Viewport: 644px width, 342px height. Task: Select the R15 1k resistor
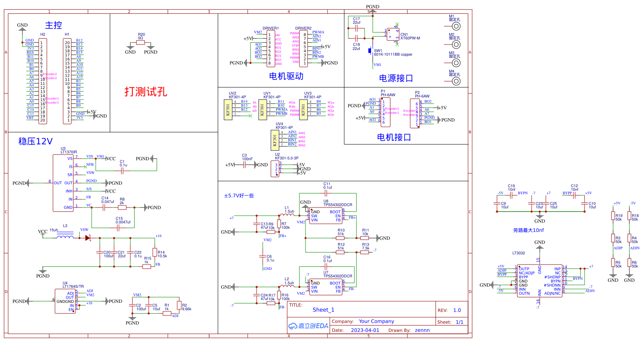(147, 267)
